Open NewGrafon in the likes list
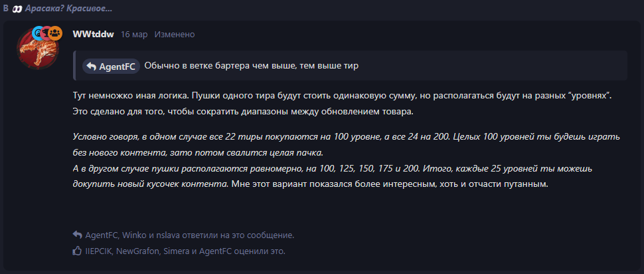Viewport: 644px width, 274px height. (x=138, y=251)
